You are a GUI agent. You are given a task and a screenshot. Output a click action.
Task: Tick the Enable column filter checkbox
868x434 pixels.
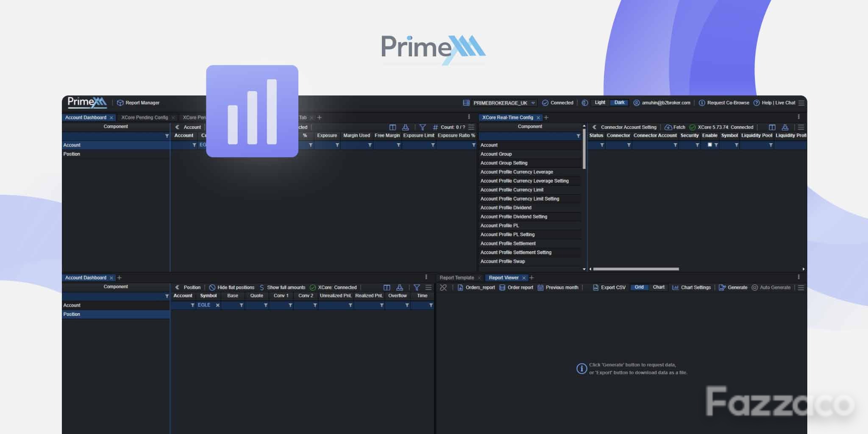point(710,145)
